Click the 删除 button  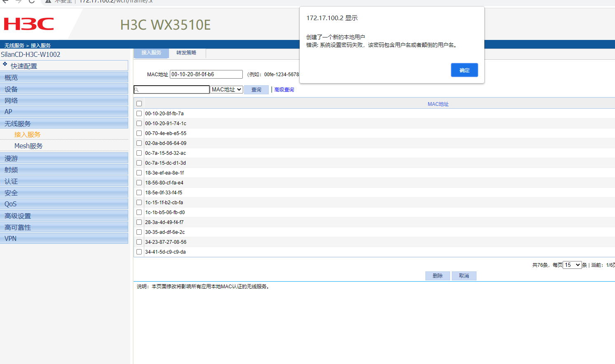[x=438, y=276]
